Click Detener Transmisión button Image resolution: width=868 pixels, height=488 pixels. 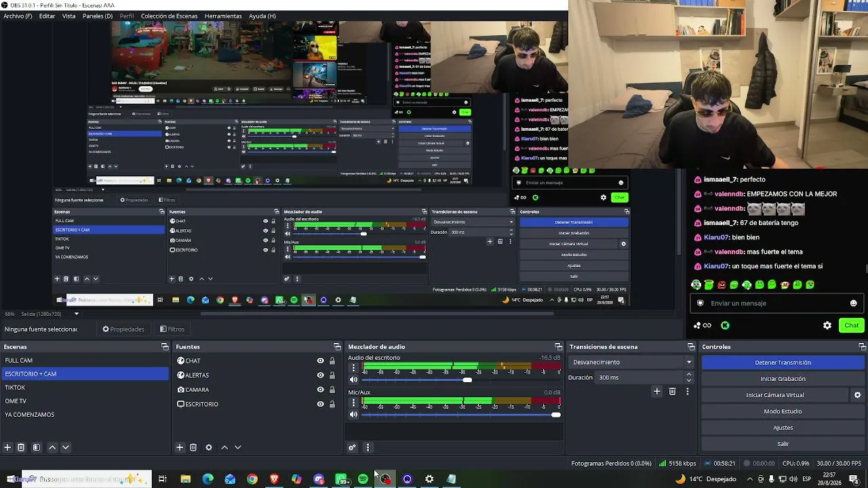pos(783,363)
